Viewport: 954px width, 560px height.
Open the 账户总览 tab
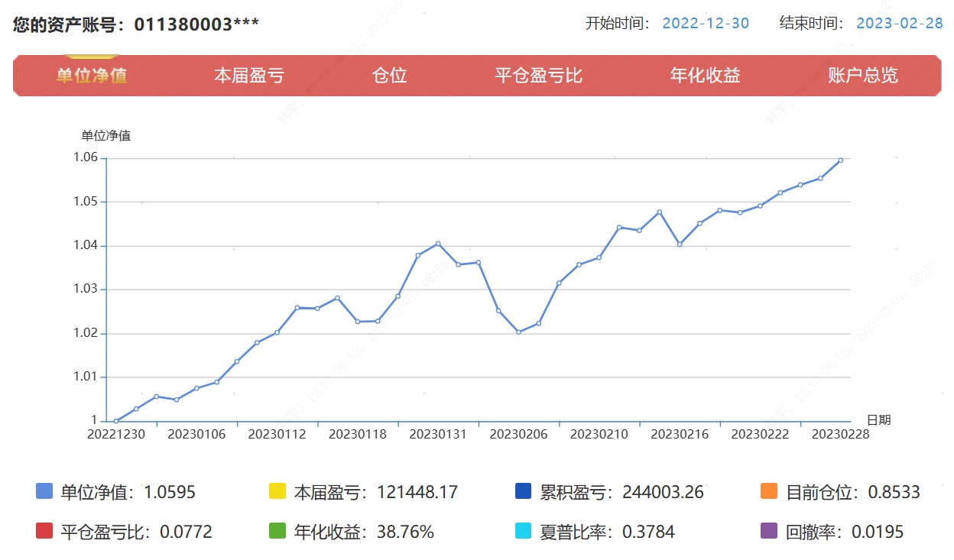[x=862, y=76]
